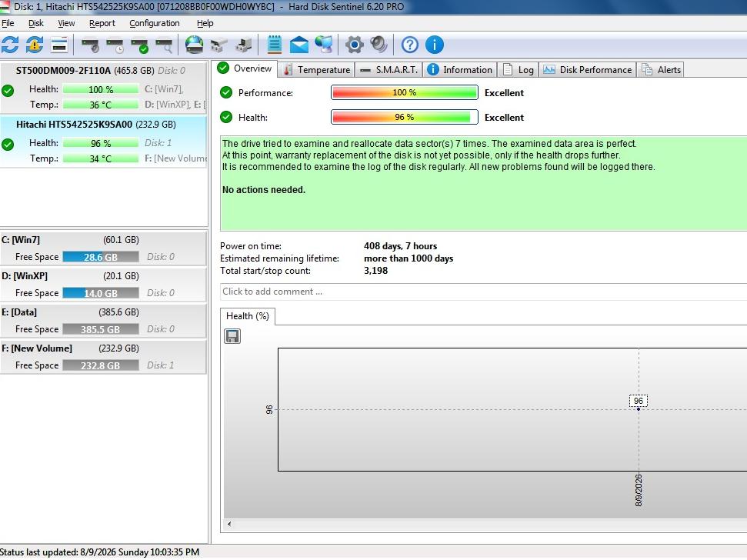Screen dimensions: 747x560
Task: Click the blue envelope email icon
Action: click(298, 45)
